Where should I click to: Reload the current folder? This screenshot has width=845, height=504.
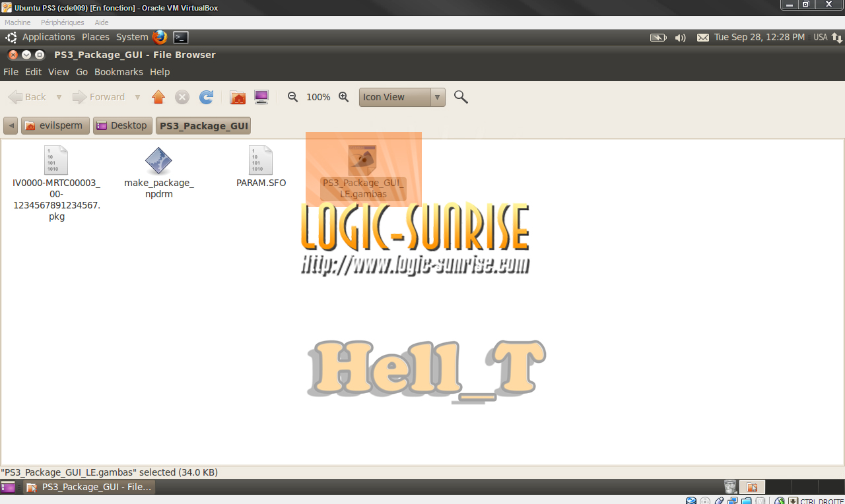click(206, 97)
